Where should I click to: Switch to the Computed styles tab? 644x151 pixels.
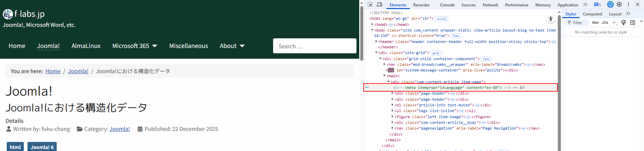pyautogui.click(x=592, y=14)
